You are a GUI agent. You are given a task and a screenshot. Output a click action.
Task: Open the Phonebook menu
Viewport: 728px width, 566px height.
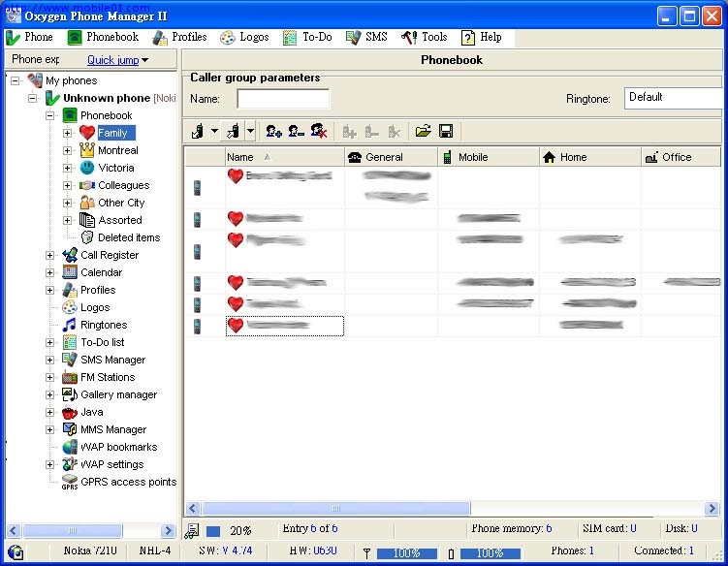[x=103, y=37]
